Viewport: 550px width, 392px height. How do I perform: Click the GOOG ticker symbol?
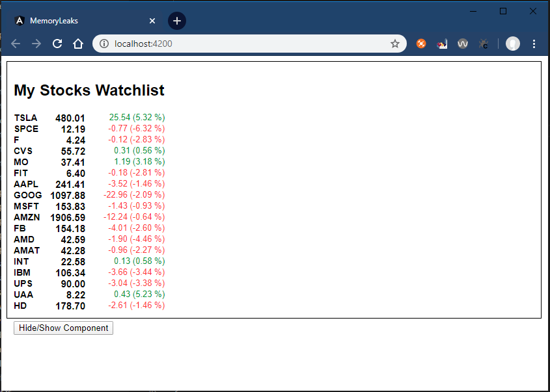[x=28, y=195]
